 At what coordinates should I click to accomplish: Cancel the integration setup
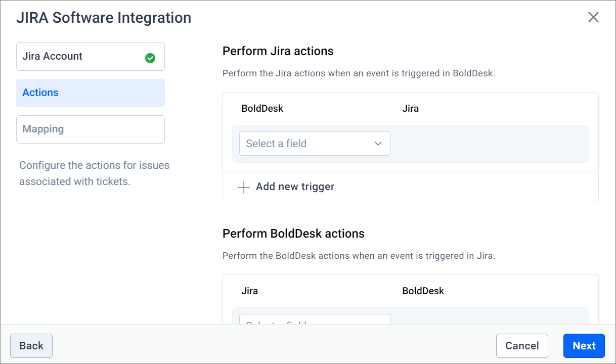coord(522,346)
